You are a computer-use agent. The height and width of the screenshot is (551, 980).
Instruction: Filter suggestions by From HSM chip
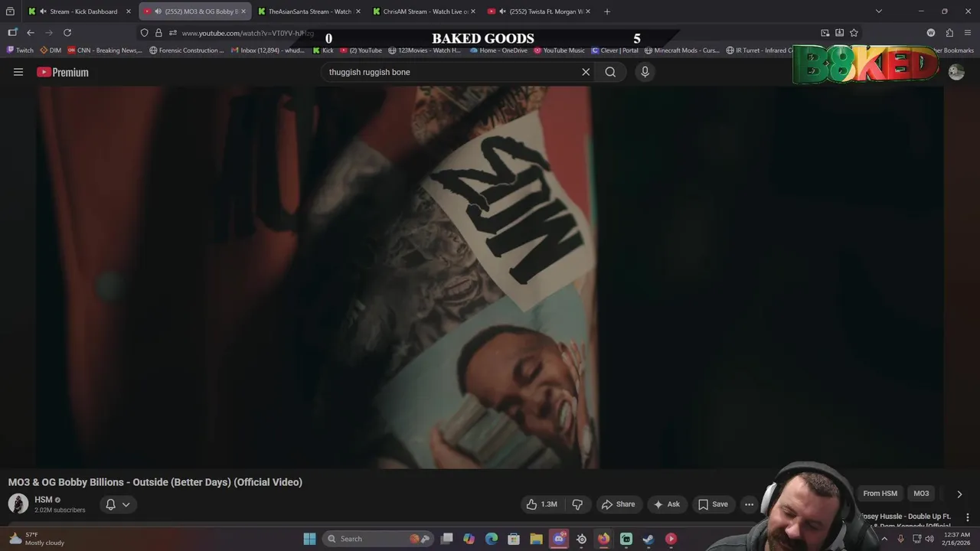click(880, 494)
